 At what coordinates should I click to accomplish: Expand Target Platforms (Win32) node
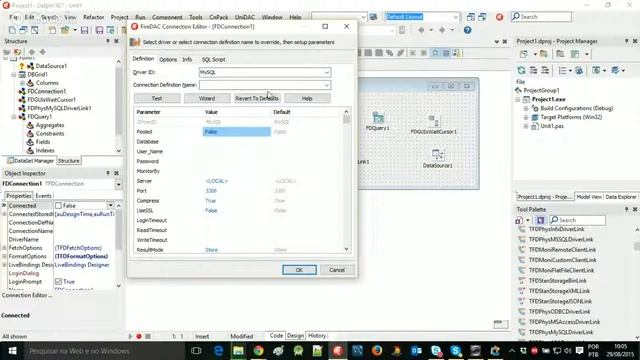tap(526, 117)
